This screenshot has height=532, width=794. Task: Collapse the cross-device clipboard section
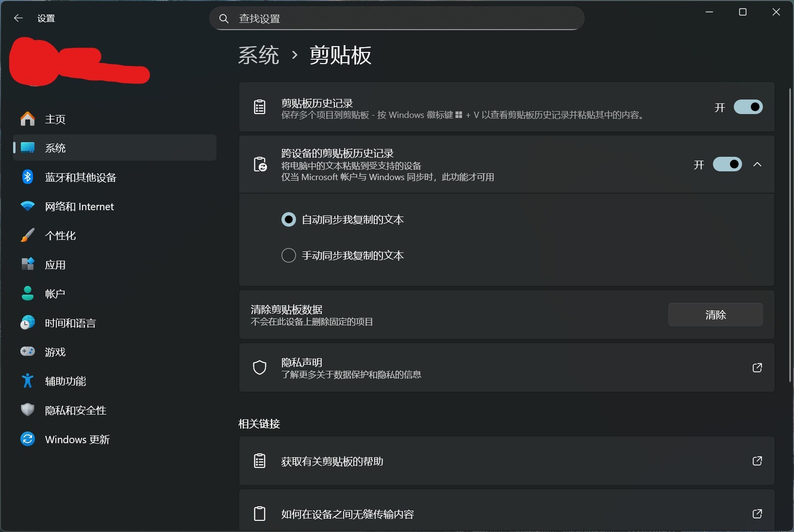[758, 164]
